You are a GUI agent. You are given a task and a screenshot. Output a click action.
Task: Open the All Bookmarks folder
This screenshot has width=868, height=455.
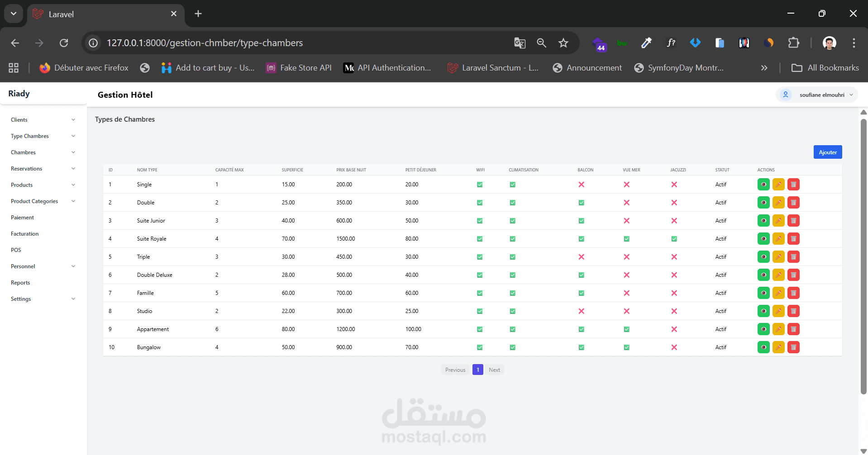[825, 68]
